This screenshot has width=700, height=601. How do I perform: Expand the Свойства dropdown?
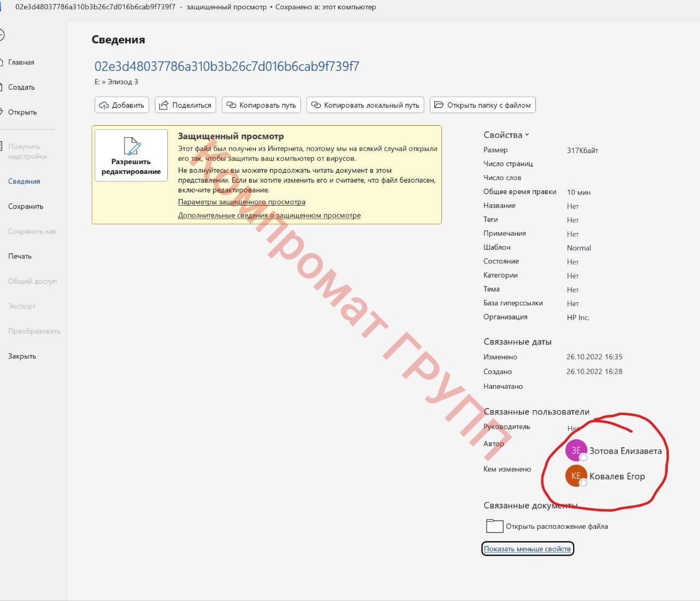point(506,135)
